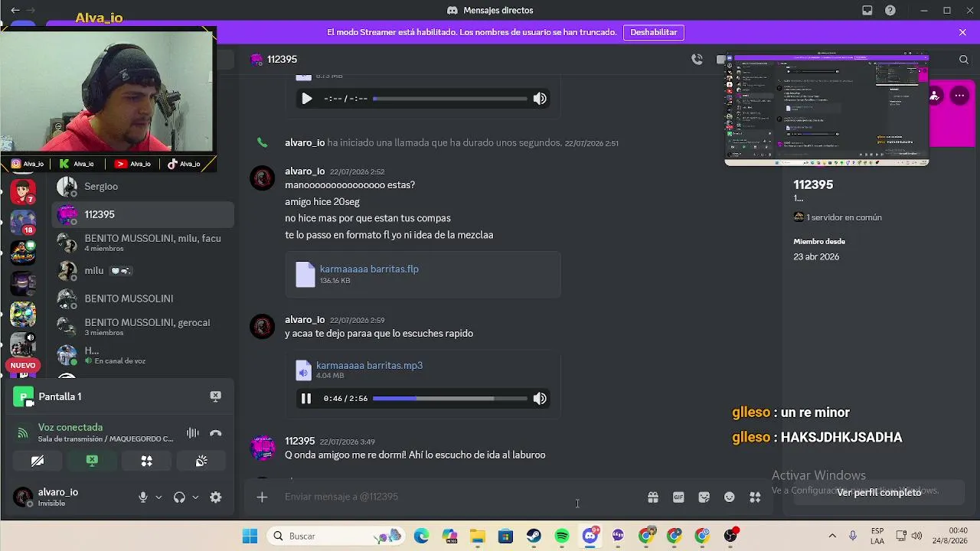Mute the karmaaaaa barritas.mp3 volume
This screenshot has height=551, width=980.
(540, 398)
